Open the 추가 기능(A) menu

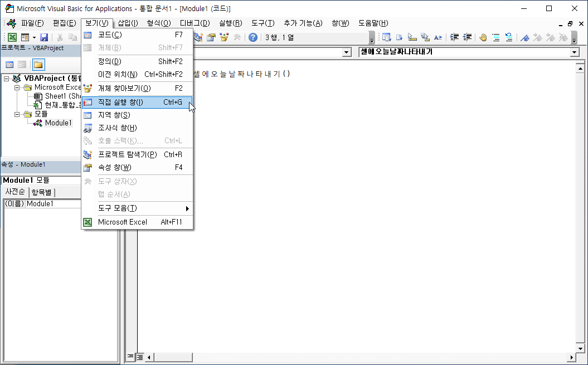[303, 23]
